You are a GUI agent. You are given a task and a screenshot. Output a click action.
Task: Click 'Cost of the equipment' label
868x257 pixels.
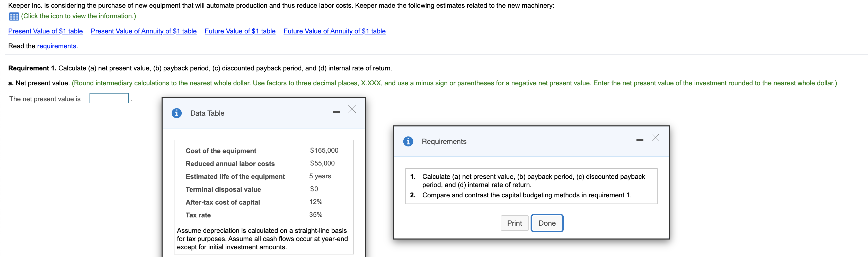point(221,151)
